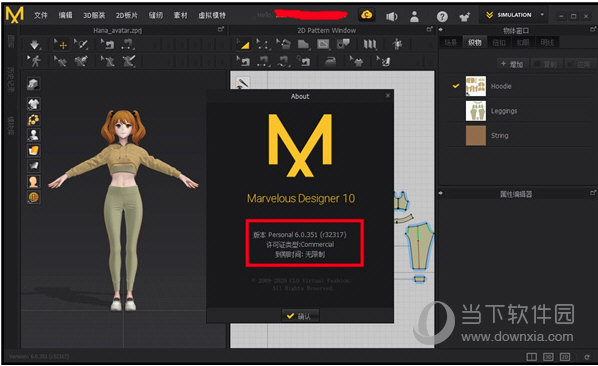
Task: Open the 文件 menu
Action: 40,15
